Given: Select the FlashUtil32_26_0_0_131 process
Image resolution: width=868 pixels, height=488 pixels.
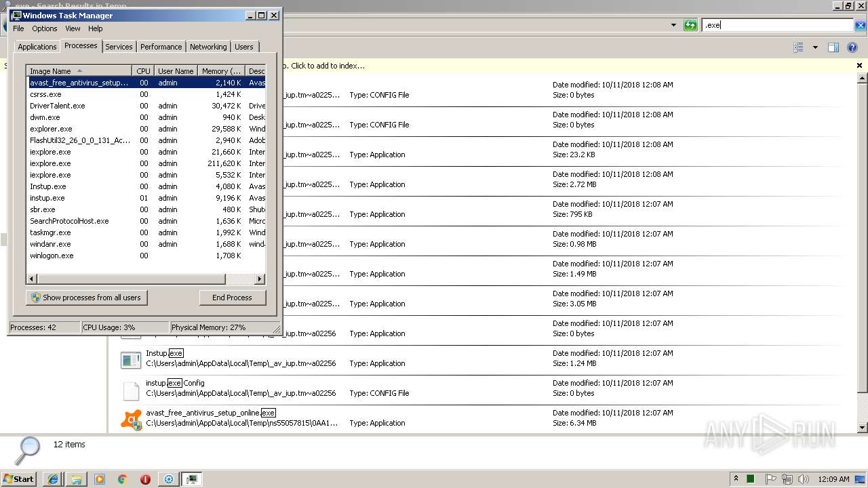Looking at the screenshot, I should pos(146,140).
